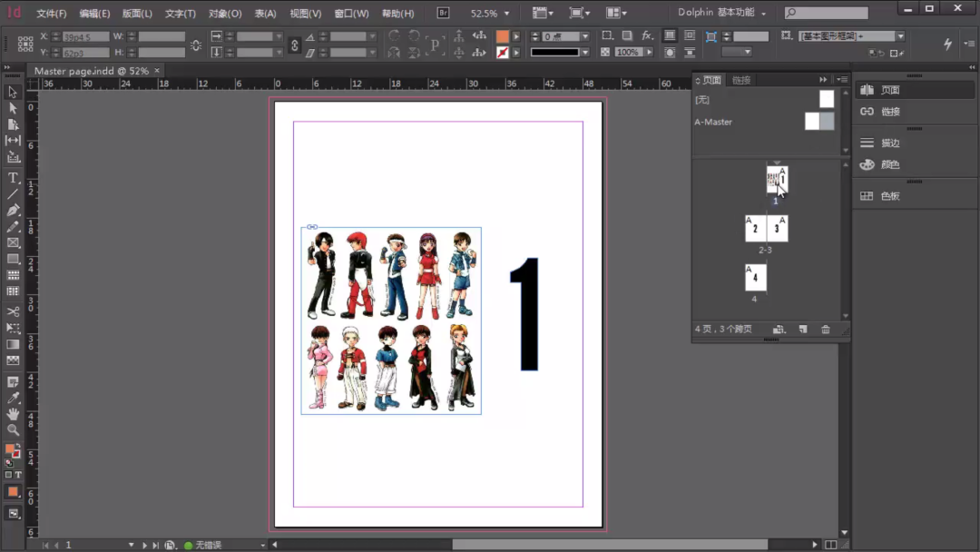Viewport: 980px width, 552px height.
Task: Select the Direct Selection tool
Action: point(13,108)
